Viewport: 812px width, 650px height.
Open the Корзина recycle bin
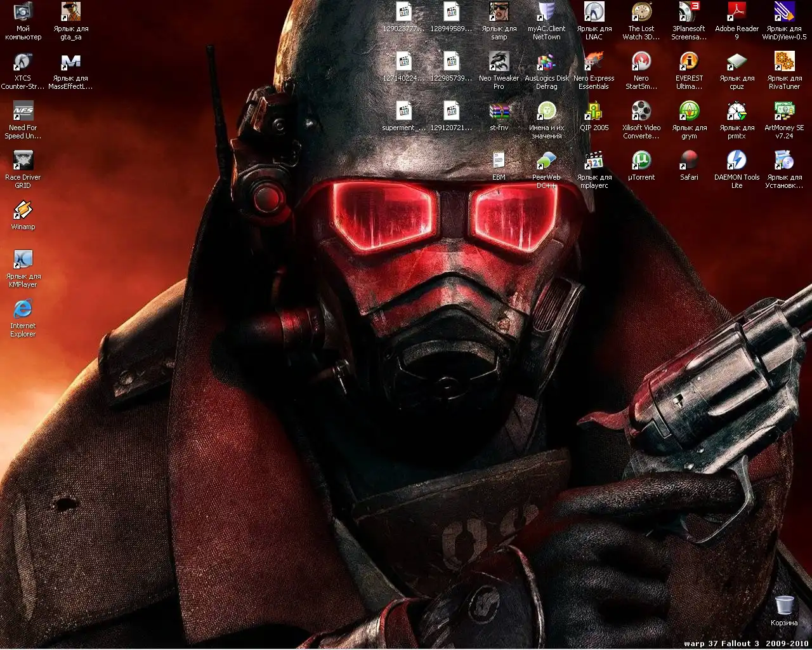click(x=784, y=606)
